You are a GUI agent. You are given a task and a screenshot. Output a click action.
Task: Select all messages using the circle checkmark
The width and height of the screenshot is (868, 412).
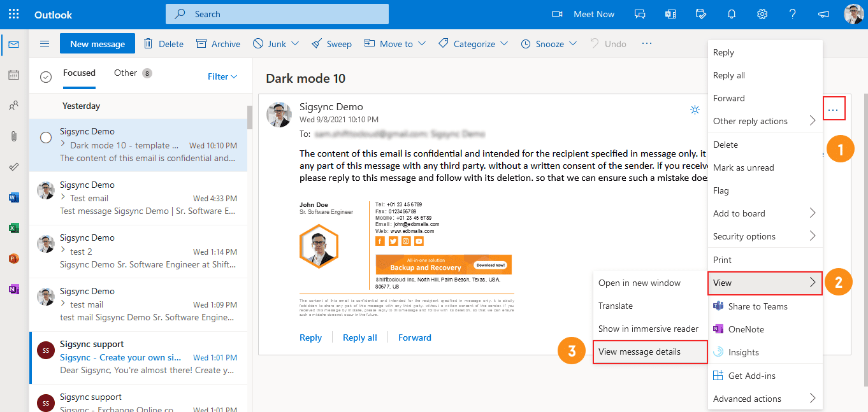pos(46,76)
